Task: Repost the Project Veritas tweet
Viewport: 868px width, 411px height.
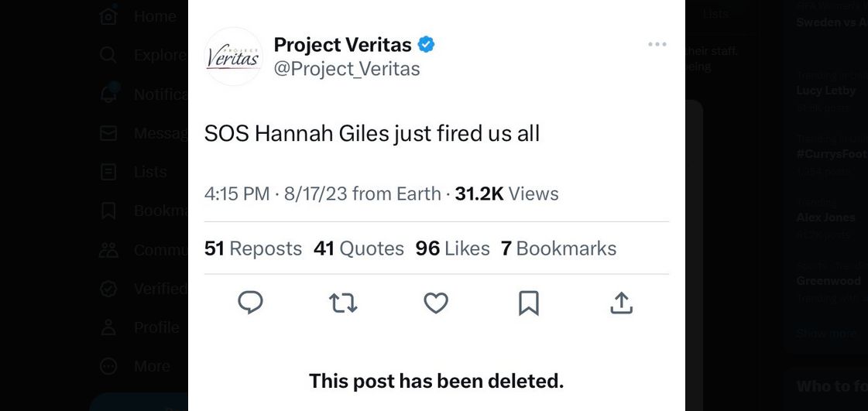Action: pyautogui.click(x=343, y=303)
